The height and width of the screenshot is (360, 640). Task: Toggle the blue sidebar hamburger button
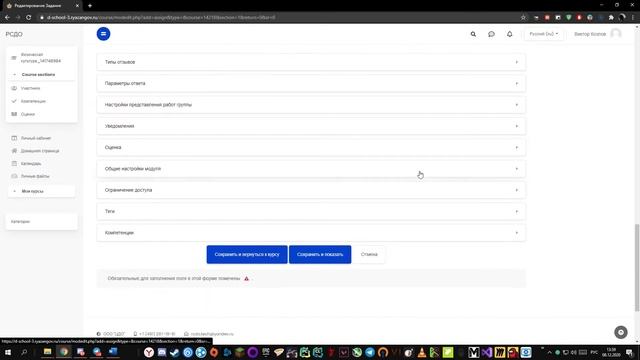[103, 34]
